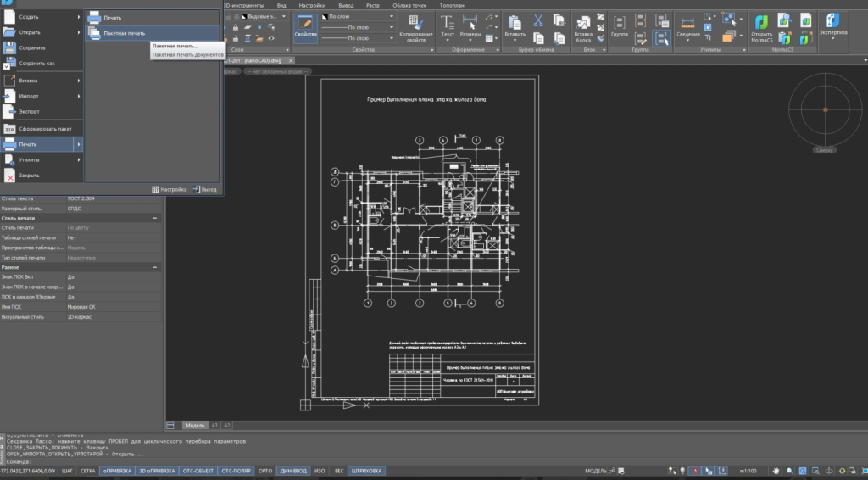Click the scissors cut icon
Screen dimensions: 868x480
pos(537,20)
